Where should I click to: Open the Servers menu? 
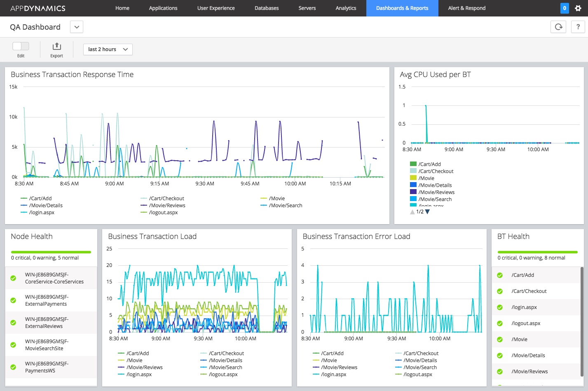[x=307, y=8]
